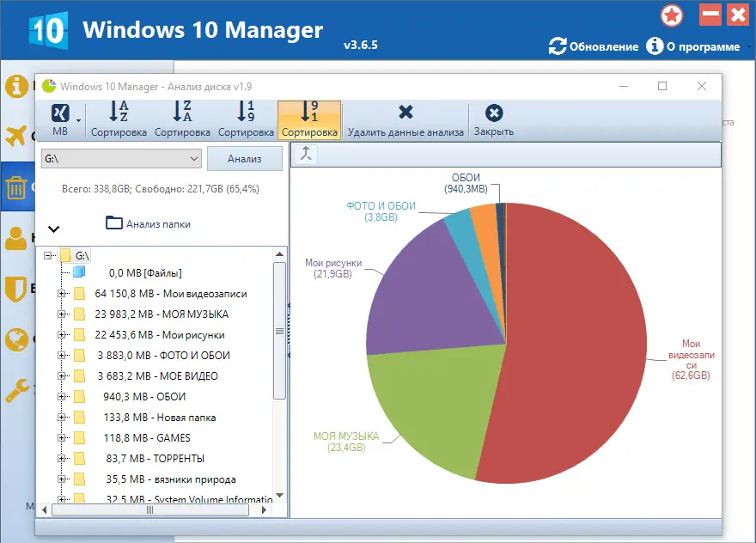Open Misc Utilities wrench section in sidebar
756x543 pixels.
point(16,390)
